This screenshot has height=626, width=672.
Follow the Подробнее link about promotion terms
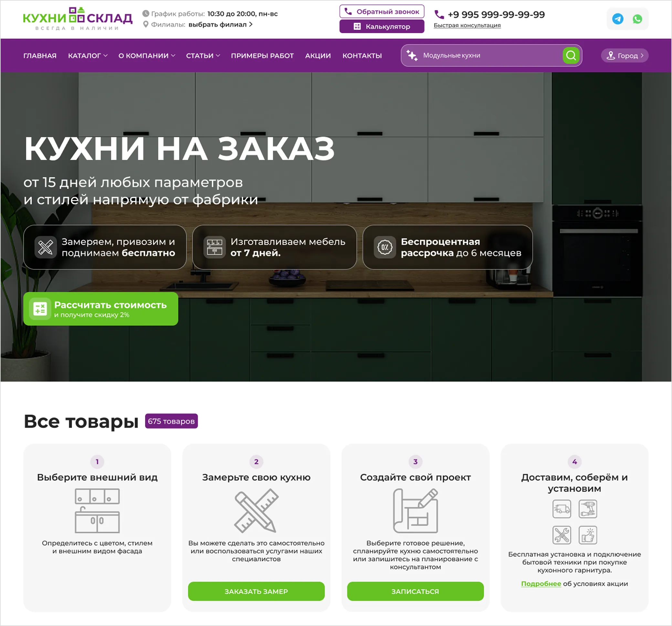point(541,584)
